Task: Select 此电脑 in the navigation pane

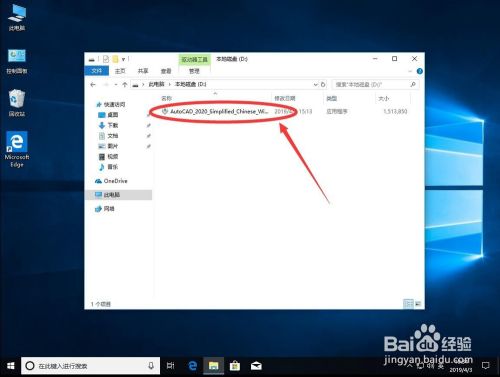Action: [x=119, y=195]
